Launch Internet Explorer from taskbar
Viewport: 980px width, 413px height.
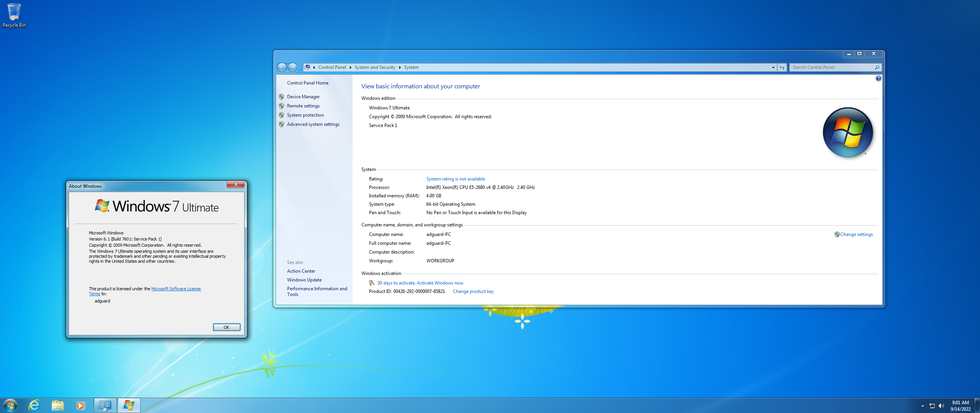click(x=34, y=405)
